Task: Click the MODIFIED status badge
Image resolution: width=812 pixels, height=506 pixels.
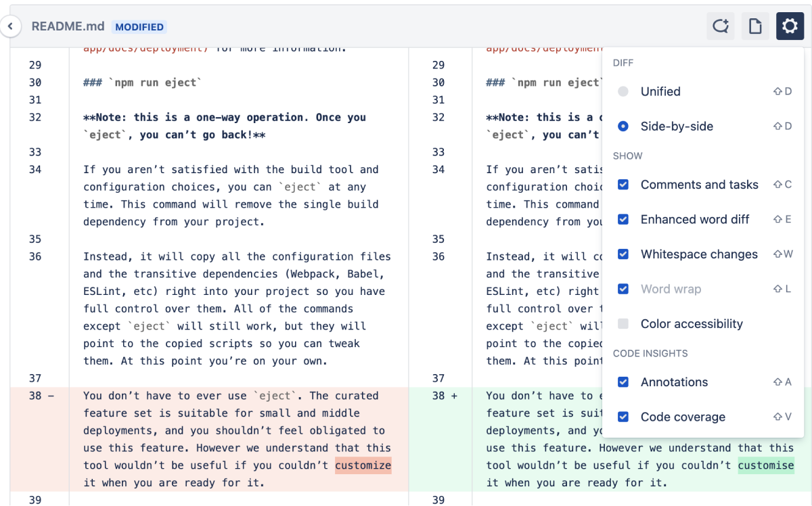Action: [139, 27]
